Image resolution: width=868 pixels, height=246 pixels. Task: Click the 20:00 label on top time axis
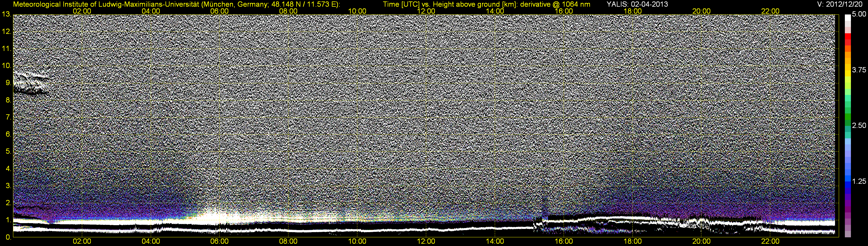702,11
